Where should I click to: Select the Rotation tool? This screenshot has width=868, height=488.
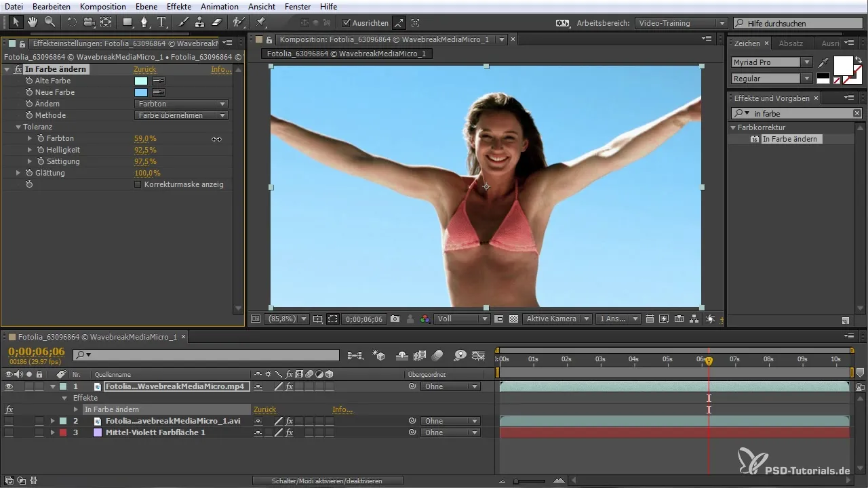pos(72,22)
